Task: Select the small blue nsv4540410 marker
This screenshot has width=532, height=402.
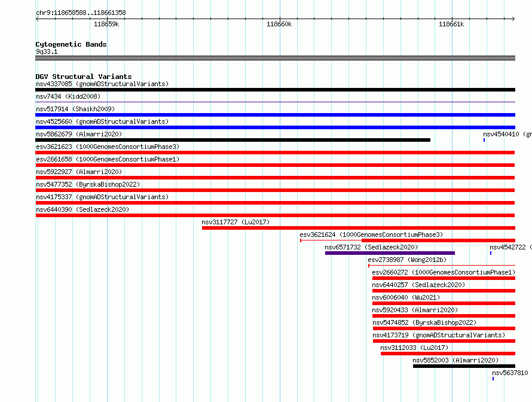Action: pyautogui.click(x=484, y=140)
